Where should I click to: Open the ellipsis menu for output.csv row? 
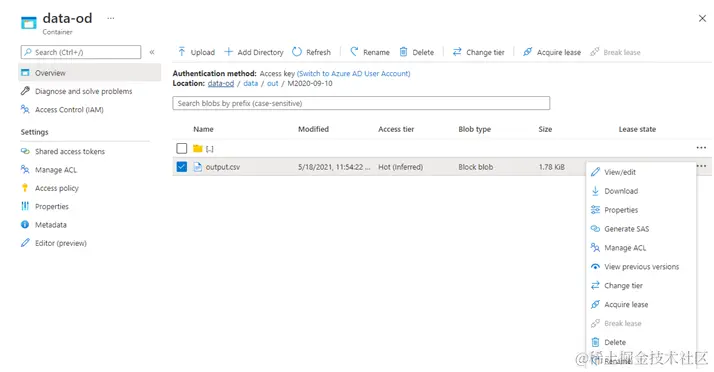pyautogui.click(x=702, y=166)
